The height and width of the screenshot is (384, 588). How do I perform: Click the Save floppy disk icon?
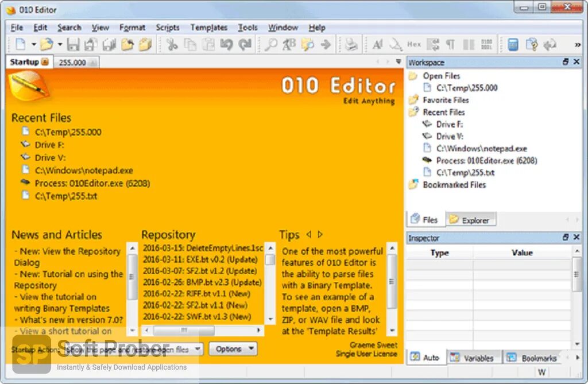pyautogui.click(x=73, y=45)
